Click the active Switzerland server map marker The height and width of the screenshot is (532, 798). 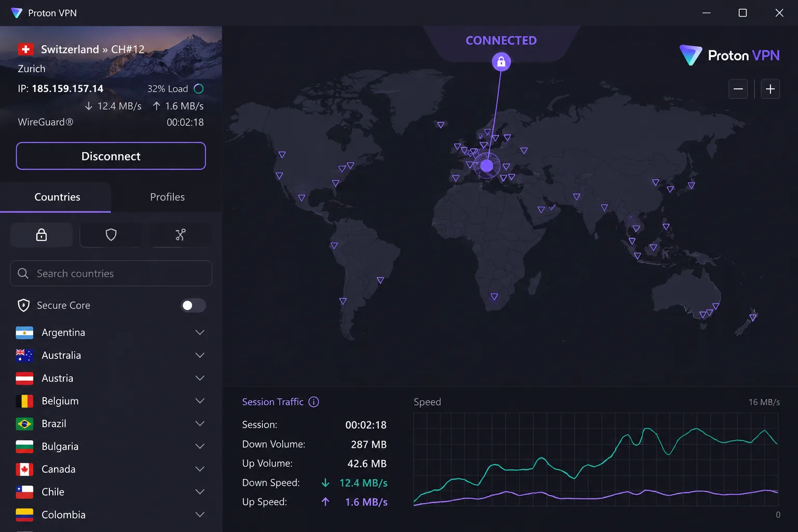coord(487,166)
